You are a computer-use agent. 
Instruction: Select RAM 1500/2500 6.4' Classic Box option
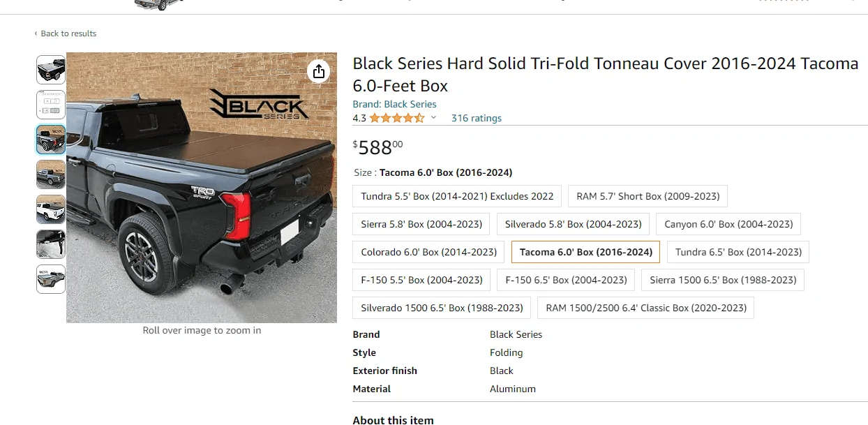pyautogui.click(x=646, y=308)
